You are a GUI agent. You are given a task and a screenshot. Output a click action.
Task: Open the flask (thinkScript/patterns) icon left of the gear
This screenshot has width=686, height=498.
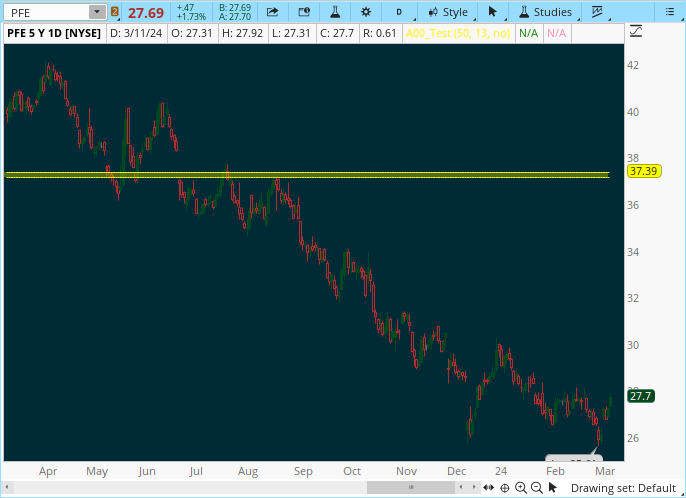tap(335, 12)
